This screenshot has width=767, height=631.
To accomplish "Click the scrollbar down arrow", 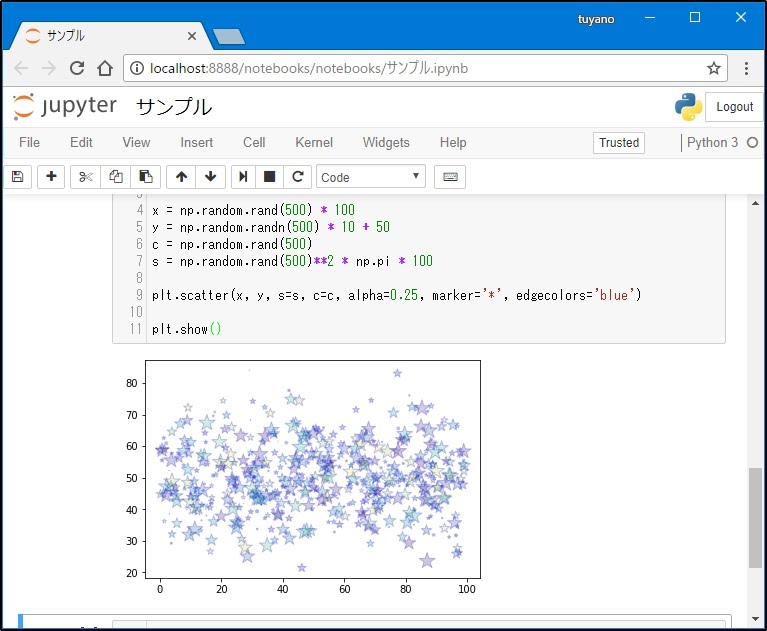I will tap(755, 619).
